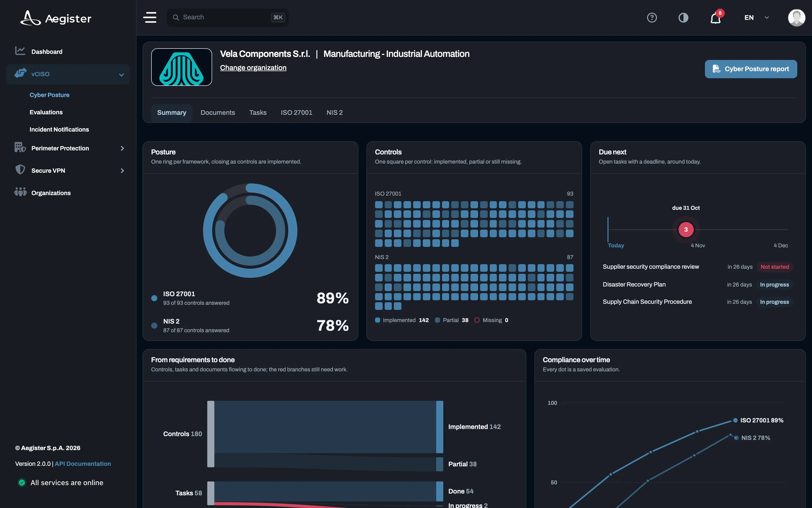This screenshot has width=812, height=508.
Task: Click the posture ring chart
Action: (x=250, y=230)
